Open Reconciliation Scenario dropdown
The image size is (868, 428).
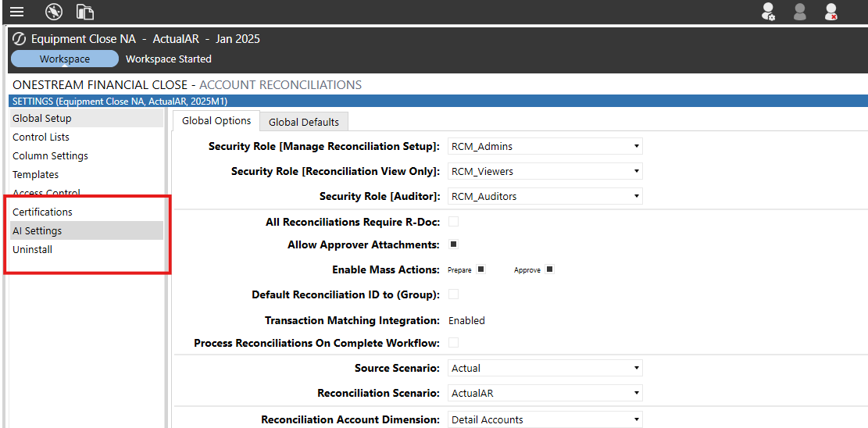545,393
